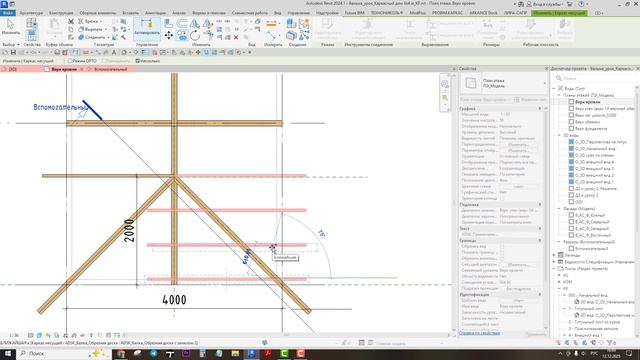Collapse the Планы этажей tree node
Image resolution: width=640 pixels, height=360 pixels.
pyautogui.click(x=559, y=95)
